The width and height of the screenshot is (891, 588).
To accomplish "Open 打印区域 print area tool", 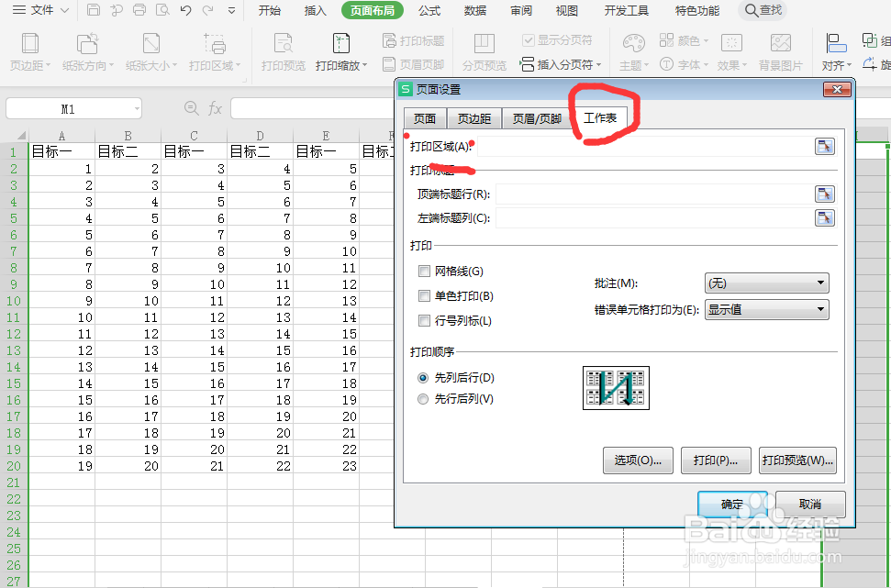I will coord(215,51).
